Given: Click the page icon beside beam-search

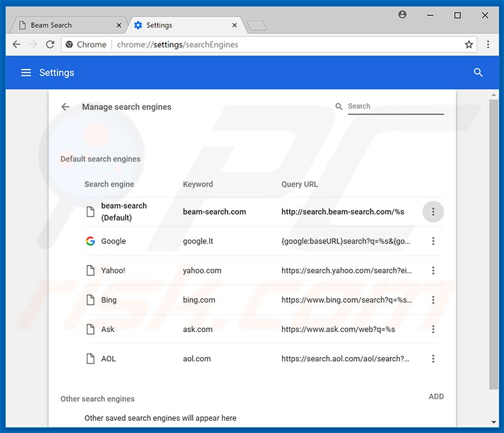Looking at the screenshot, I should [91, 211].
